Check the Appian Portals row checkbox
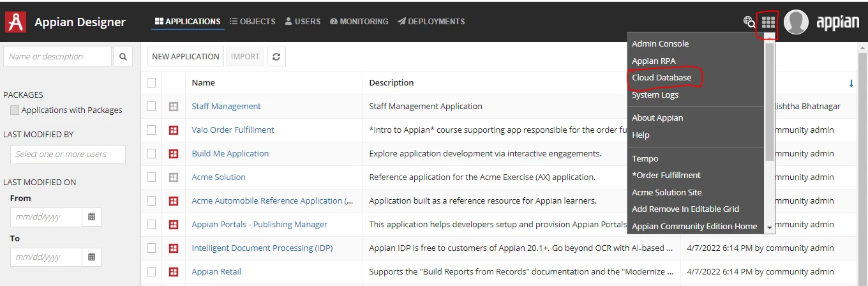This screenshot has height=286, width=868. pyautogui.click(x=151, y=225)
